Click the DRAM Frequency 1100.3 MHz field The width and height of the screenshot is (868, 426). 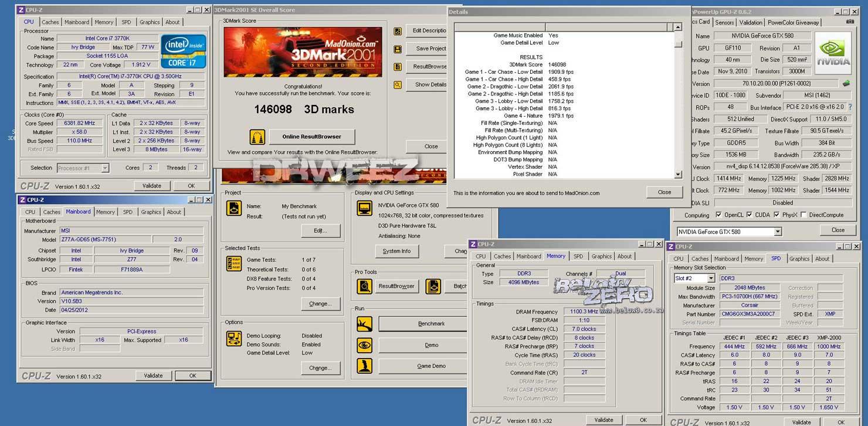(585, 312)
